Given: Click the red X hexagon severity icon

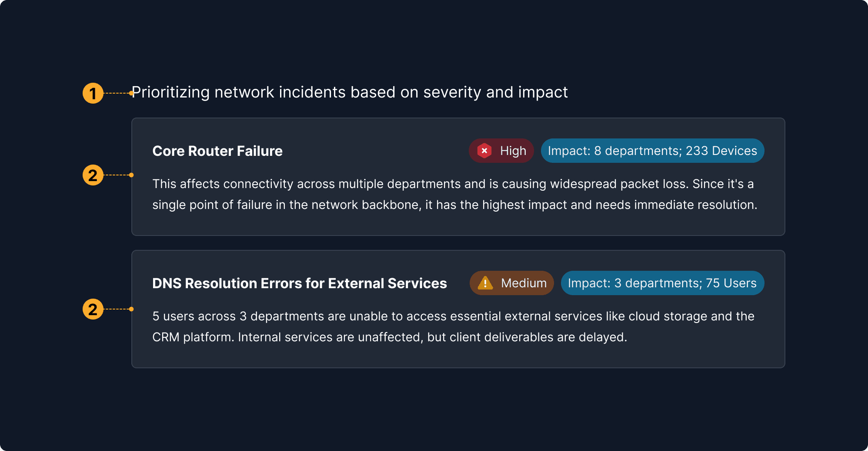Looking at the screenshot, I should [484, 151].
